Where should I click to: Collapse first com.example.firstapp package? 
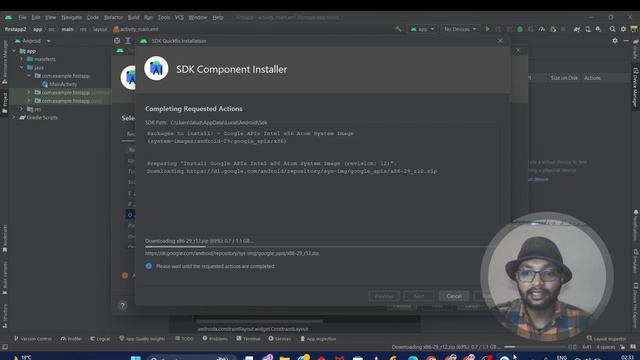[29, 76]
